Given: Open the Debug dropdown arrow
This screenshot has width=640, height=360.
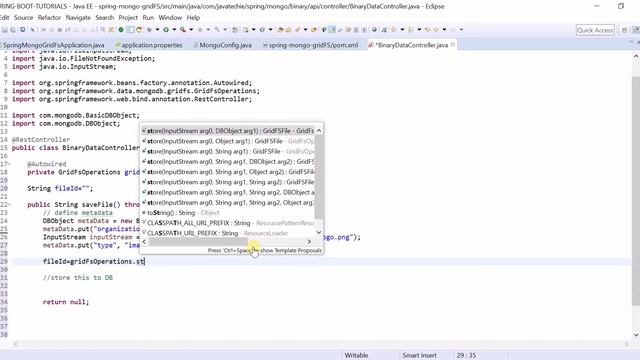Looking at the screenshot, I should (157, 30).
